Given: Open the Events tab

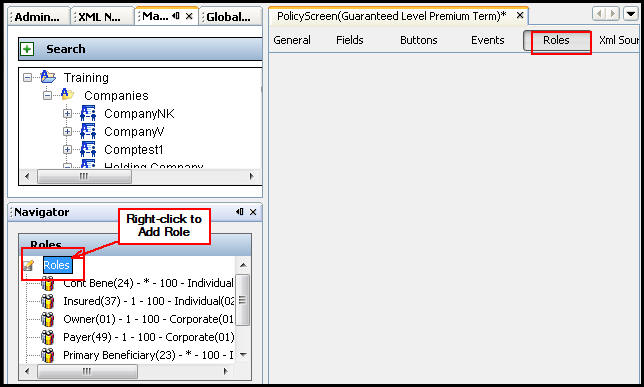Looking at the screenshot, I should coord(488,40).
